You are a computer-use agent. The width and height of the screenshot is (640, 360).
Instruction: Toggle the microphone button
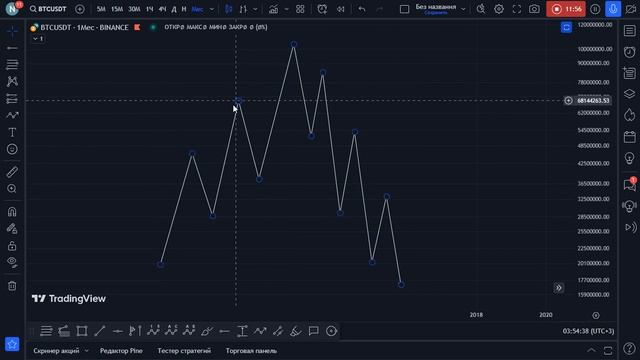click(613, 9)
